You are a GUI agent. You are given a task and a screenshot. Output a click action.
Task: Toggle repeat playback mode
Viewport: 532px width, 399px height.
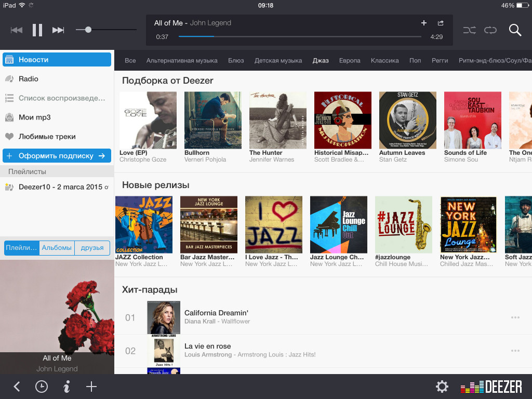click(490, 30)
